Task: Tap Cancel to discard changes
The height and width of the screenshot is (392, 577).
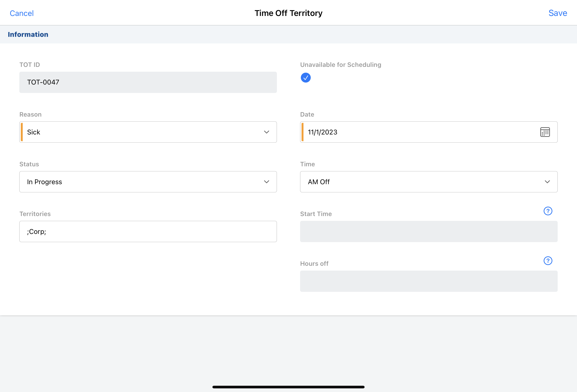Action: pyautogui.click(x=22, y=13)
